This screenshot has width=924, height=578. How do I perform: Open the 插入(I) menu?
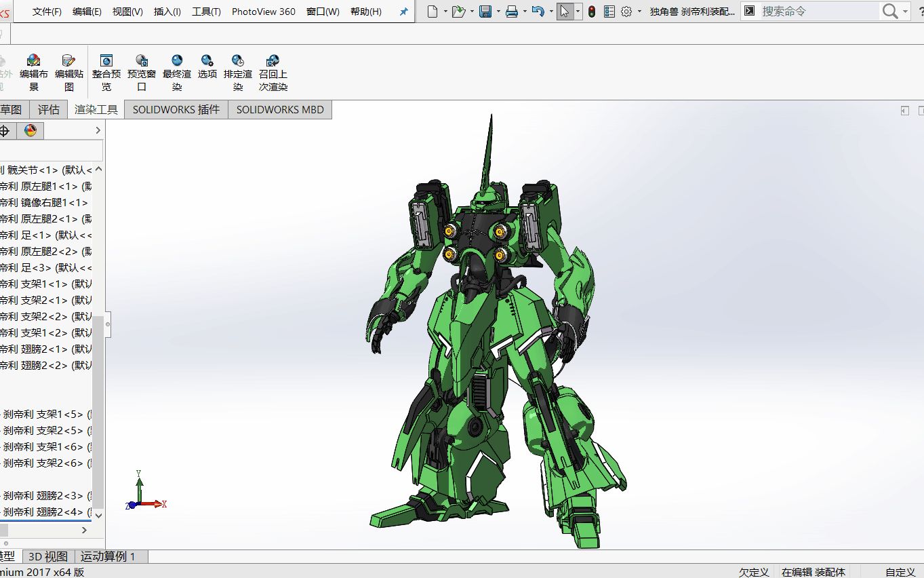coord(167,12)
